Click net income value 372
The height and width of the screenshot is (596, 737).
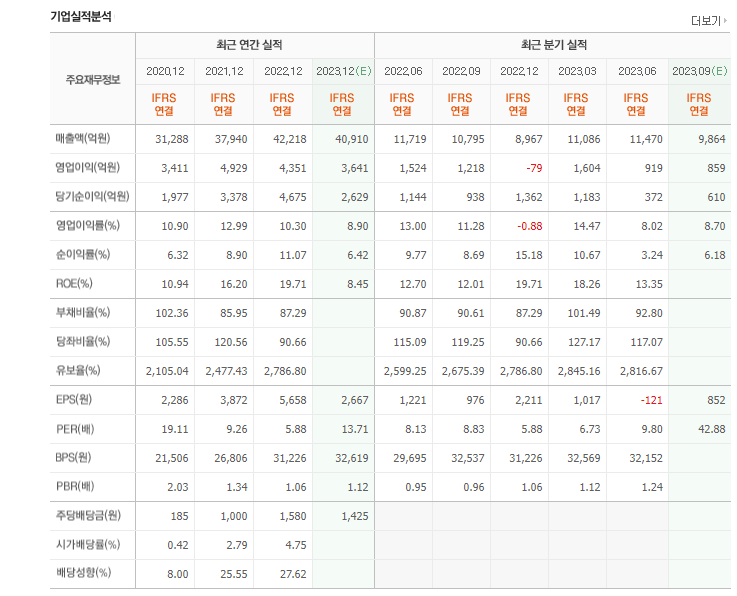click(653, 197)
